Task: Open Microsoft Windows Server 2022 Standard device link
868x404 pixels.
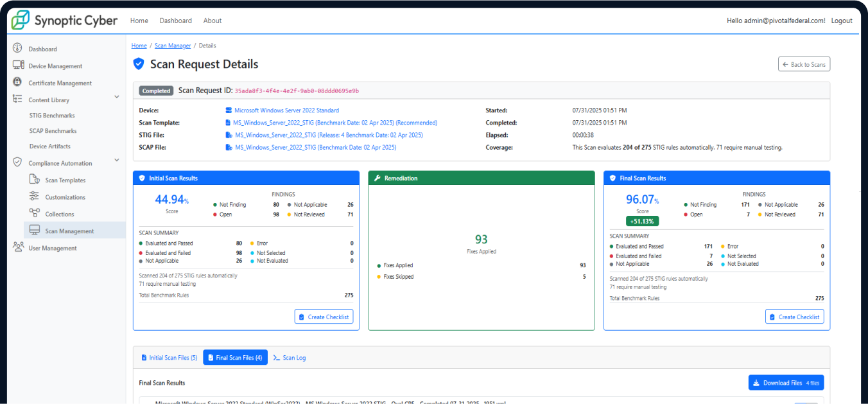Action: point(286,110)
